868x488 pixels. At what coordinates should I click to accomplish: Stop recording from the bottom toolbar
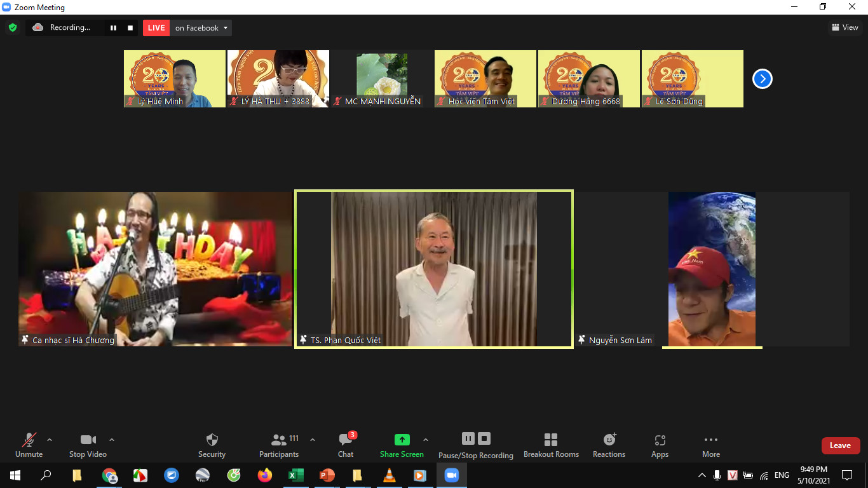click(x=484, y=438)
